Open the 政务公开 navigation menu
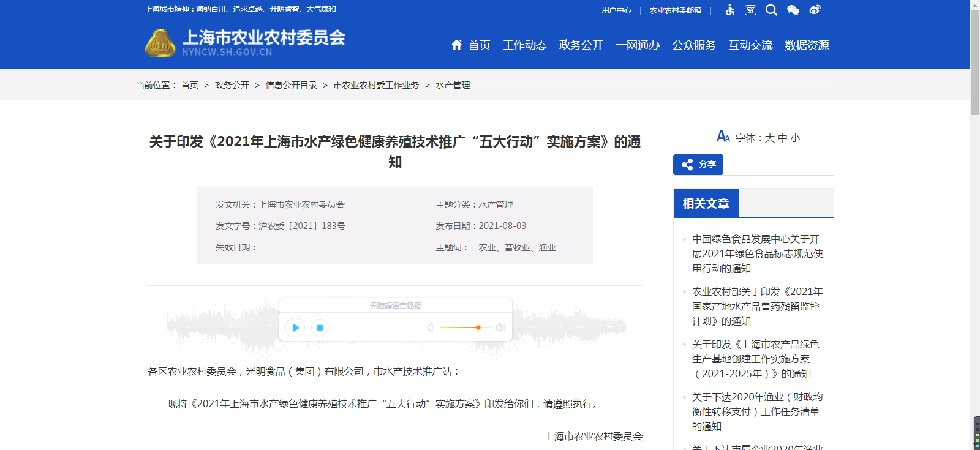 [x=581, y=45]
